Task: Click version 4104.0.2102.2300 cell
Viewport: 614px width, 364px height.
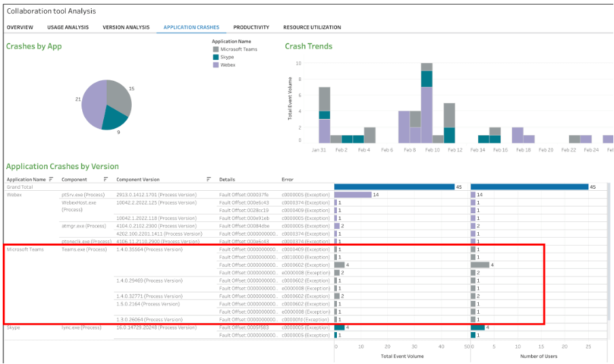Action: pyautogui.click(x=157, y=226)
